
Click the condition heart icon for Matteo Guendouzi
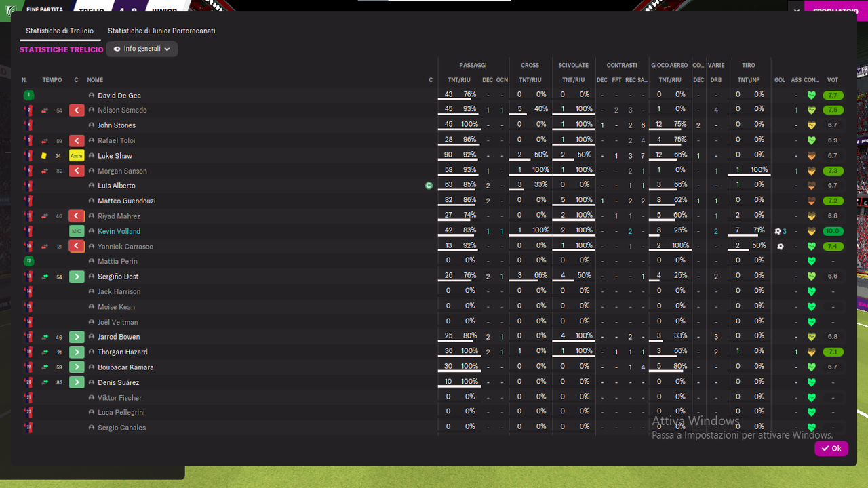coord(811,201)
